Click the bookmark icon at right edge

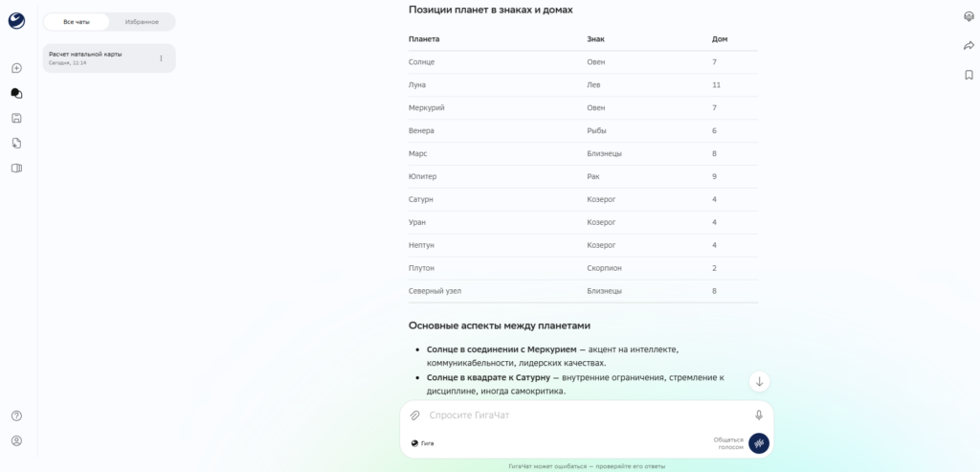(x=969, y=75)
